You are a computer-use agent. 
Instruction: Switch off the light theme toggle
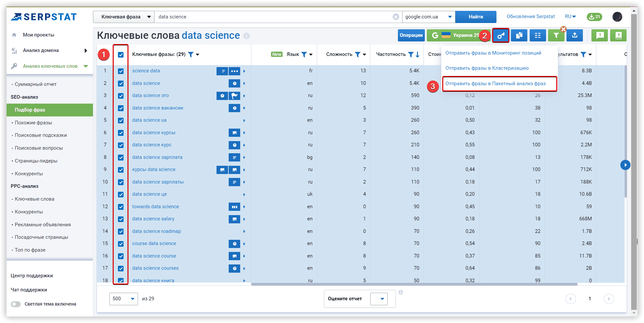pos(16,304)
